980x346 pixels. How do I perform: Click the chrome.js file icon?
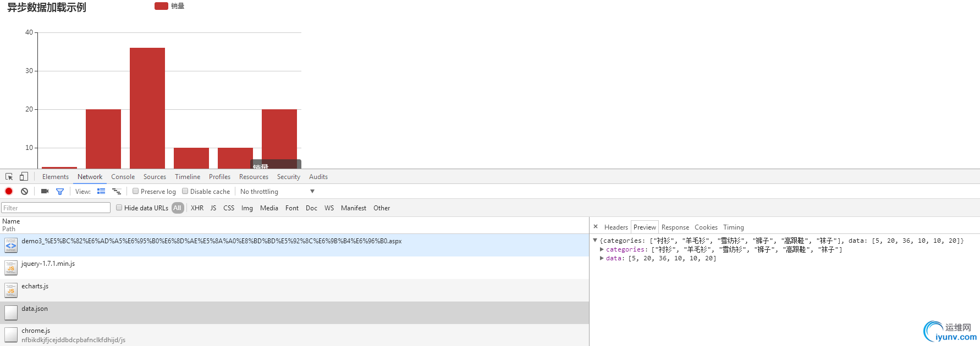coord(11,335)
